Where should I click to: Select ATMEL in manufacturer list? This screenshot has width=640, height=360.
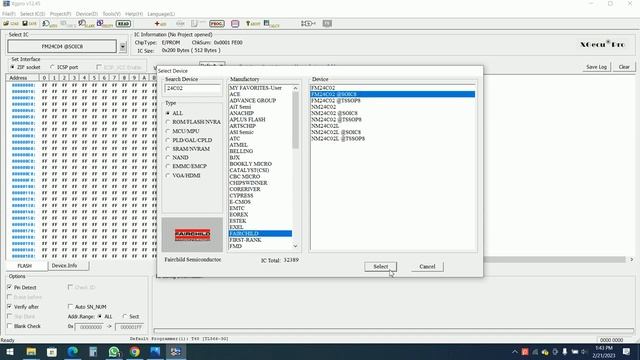point(238,145)
